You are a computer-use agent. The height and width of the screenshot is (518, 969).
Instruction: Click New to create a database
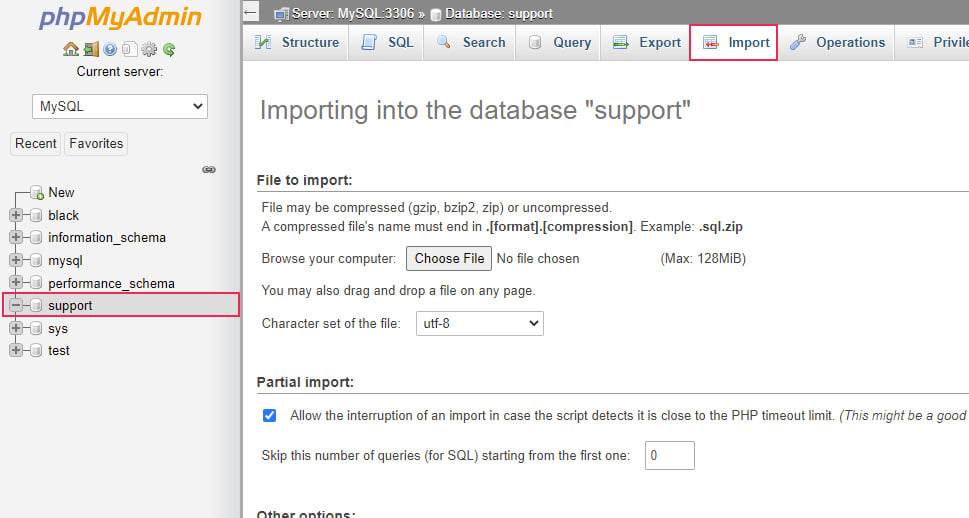61,192
